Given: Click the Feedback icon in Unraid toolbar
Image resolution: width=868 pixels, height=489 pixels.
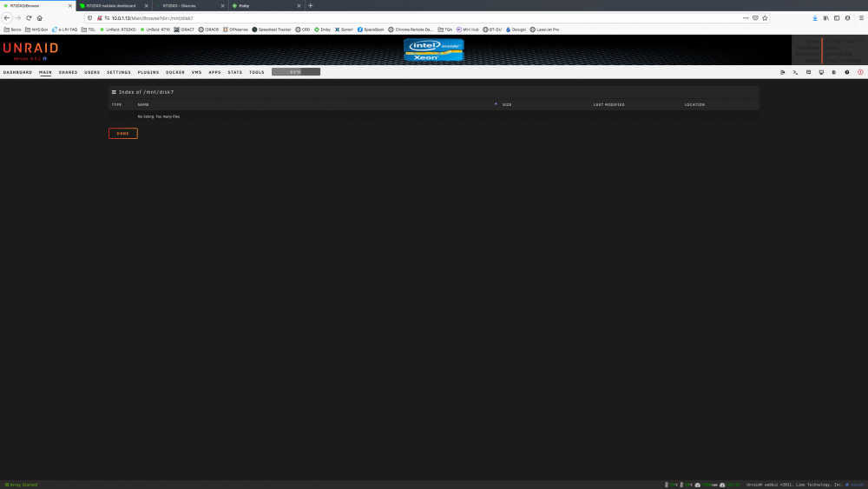Looking at the screenshot, I should (808, 72).
